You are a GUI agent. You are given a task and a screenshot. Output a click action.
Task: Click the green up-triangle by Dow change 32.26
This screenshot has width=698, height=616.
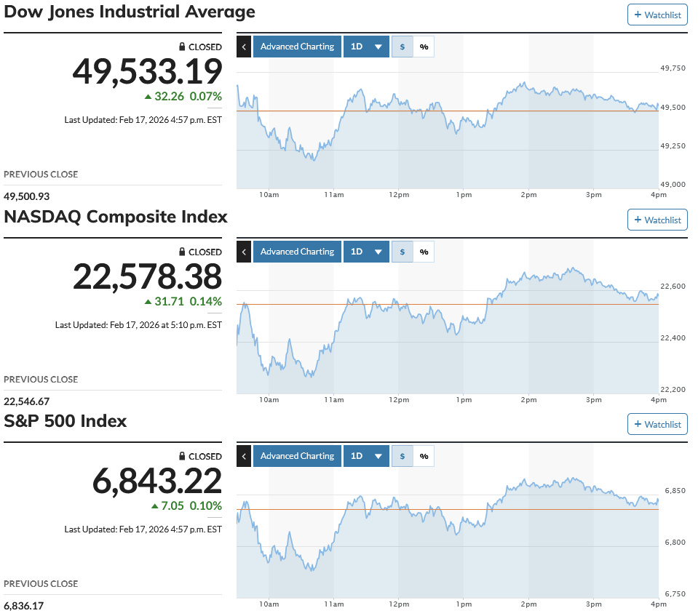tap(148, 97)
